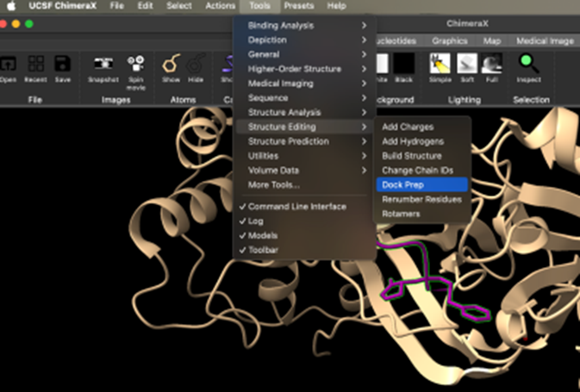
Task: Click the Show atoms icon
Action: click(171, 63)
